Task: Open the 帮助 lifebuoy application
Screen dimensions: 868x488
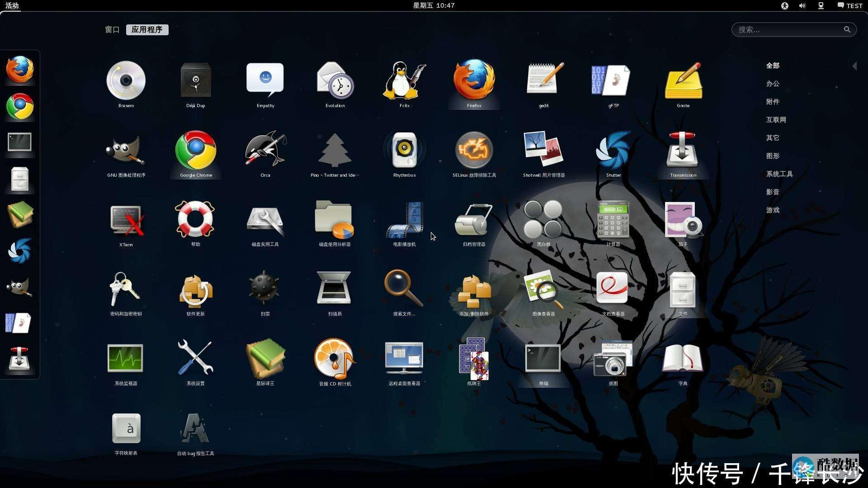Action: pos(196,224)
